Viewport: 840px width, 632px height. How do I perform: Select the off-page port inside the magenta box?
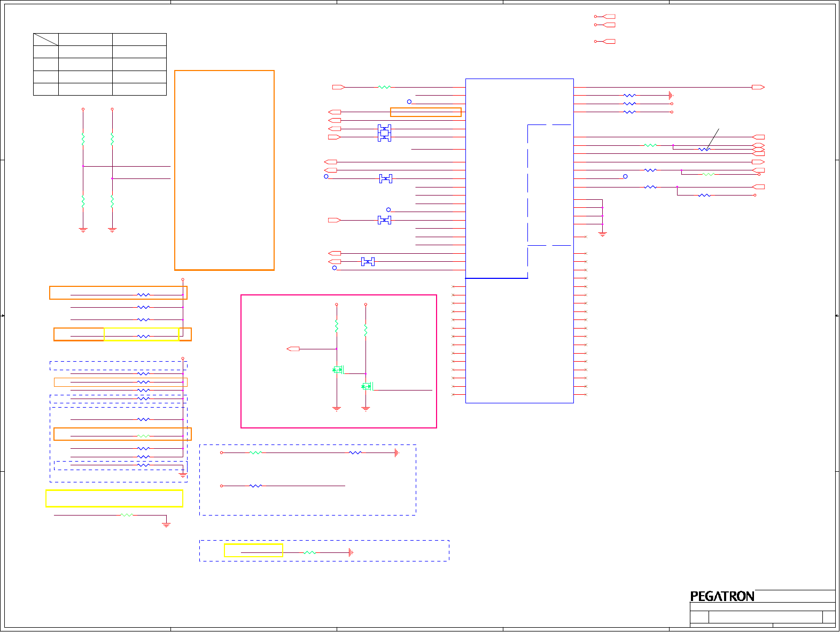pyautogui.click(x=293, y=349)
